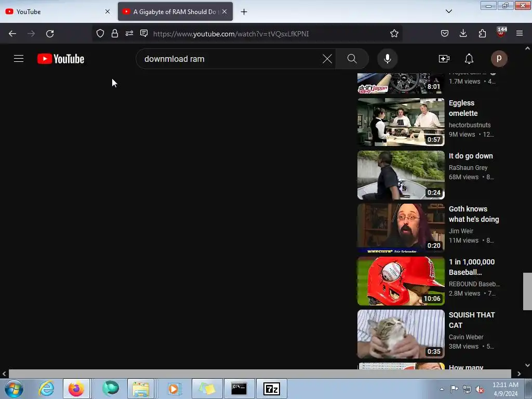Viewport: 532px width, 399px height.
Task: Click the vertical scrollbar up arrow
Action: coord(527,48)
